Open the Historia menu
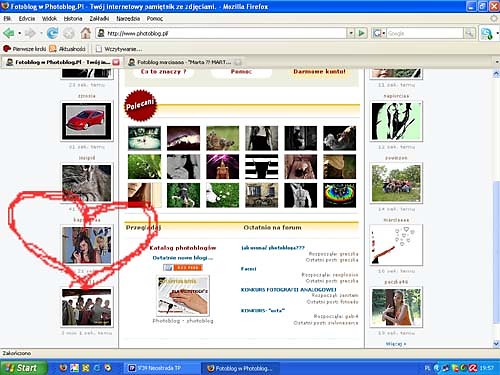Screen dimensions: 500x375 tap(73, 19)
